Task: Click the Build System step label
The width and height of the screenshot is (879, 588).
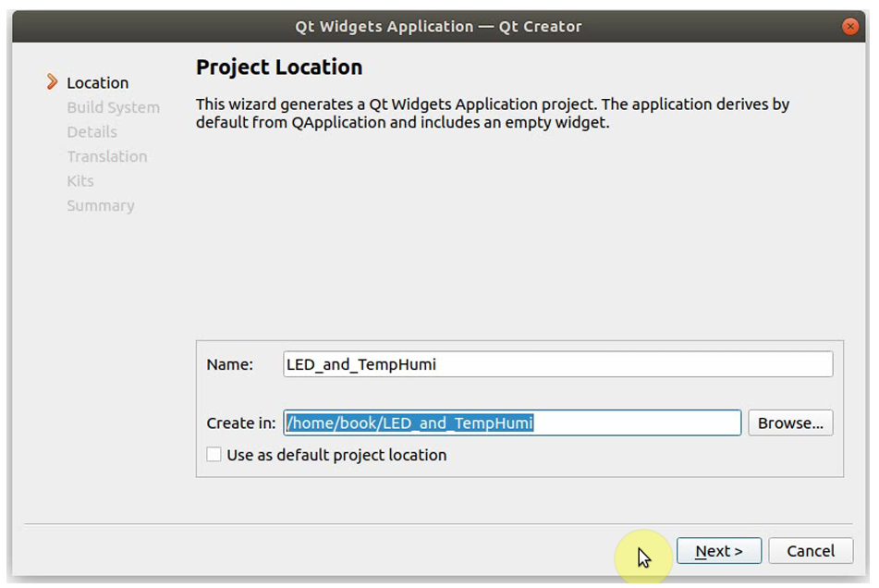Action: (x=114, y=107)
